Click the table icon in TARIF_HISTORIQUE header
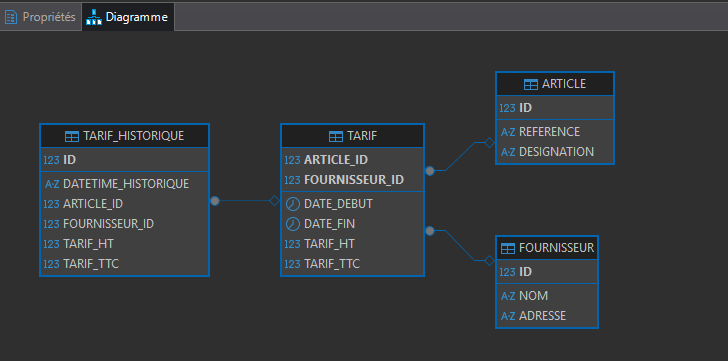Viewport: 728px width, 361px height. (x=72, y=136)
